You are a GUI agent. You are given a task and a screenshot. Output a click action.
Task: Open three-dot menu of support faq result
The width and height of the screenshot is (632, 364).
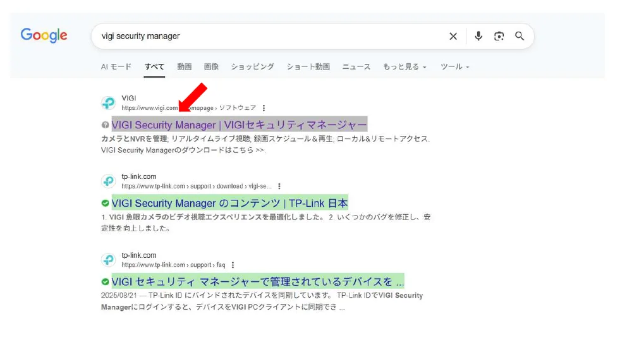[233, 265]
